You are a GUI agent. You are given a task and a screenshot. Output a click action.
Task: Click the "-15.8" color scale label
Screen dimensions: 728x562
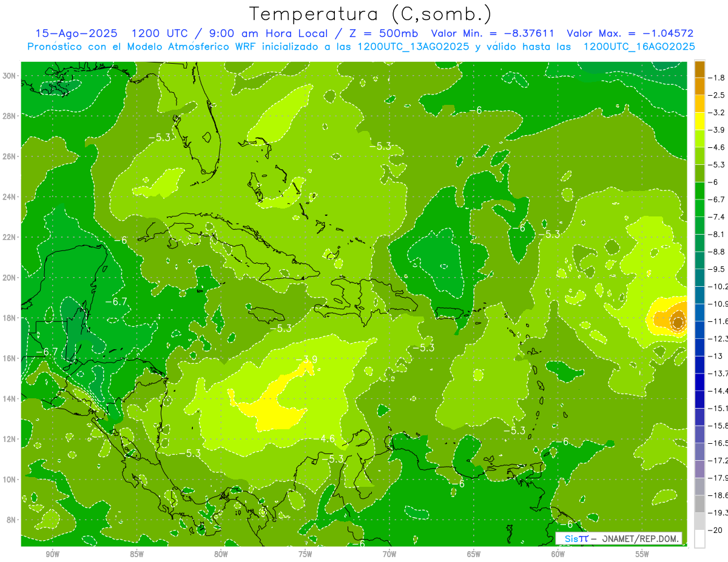coord(719,425)
